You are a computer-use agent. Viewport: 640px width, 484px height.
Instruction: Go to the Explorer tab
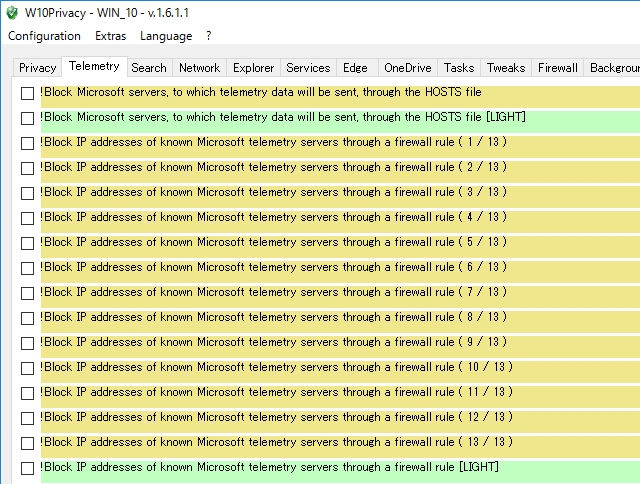(x=253, y=68)
